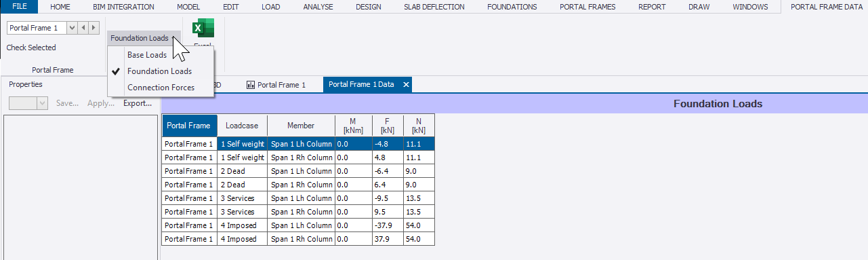
Task: Choose Connection Forces from the menu
Action: pyautogui.click(x=161, y=88)
